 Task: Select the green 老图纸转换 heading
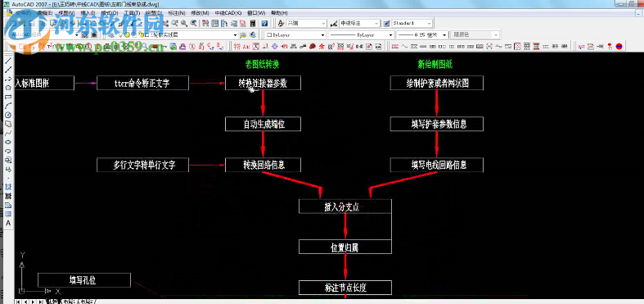[x=263, y=64]
